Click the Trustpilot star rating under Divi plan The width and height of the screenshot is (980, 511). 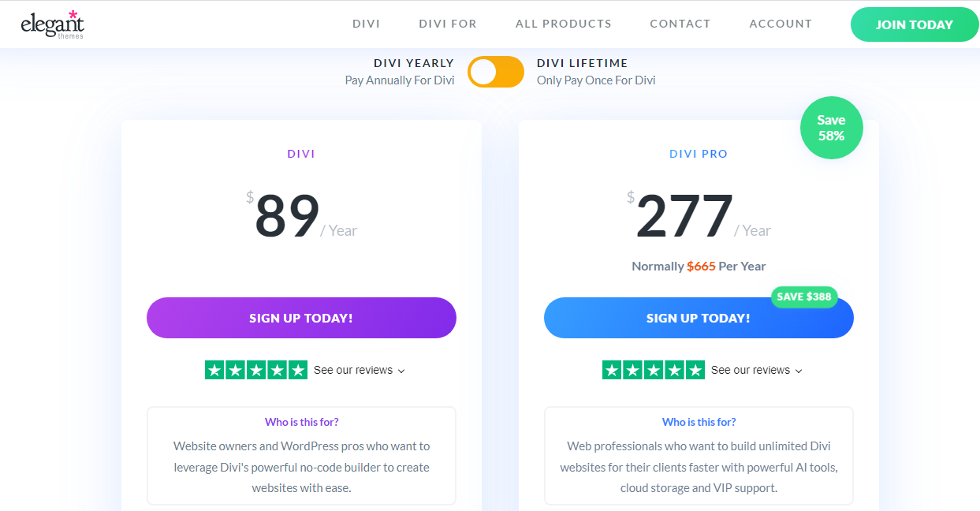coord(255,369)
